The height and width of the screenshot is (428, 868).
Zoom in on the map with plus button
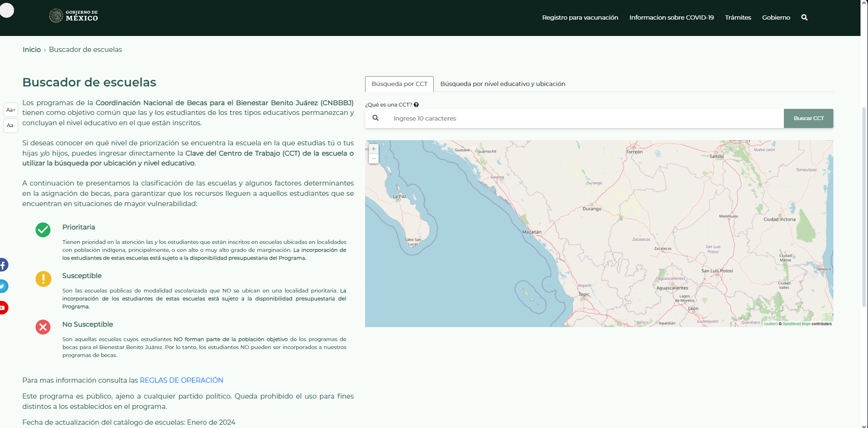373,149
